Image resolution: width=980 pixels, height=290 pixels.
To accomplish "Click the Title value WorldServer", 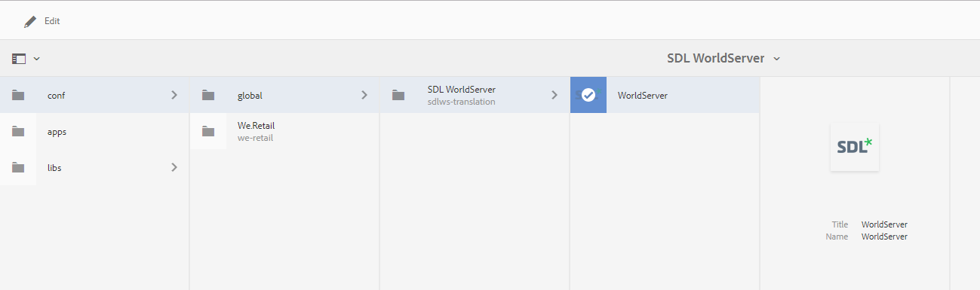I will (x=884, y=224).
